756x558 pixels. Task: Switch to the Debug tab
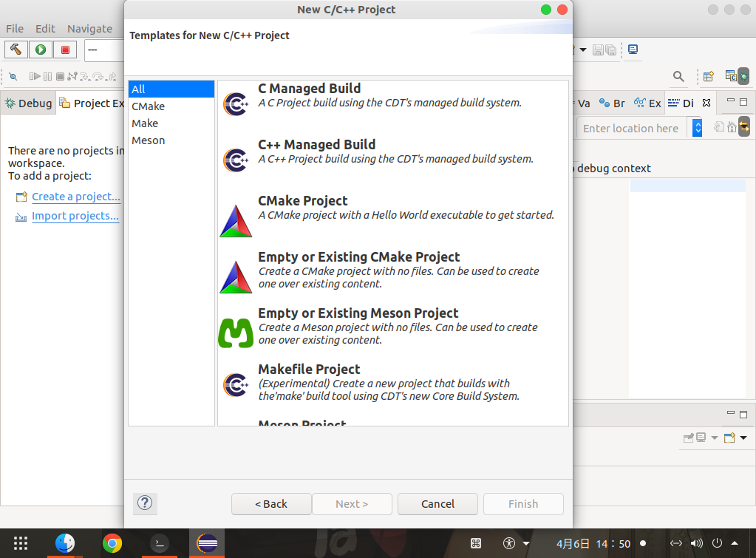point(28,103)
